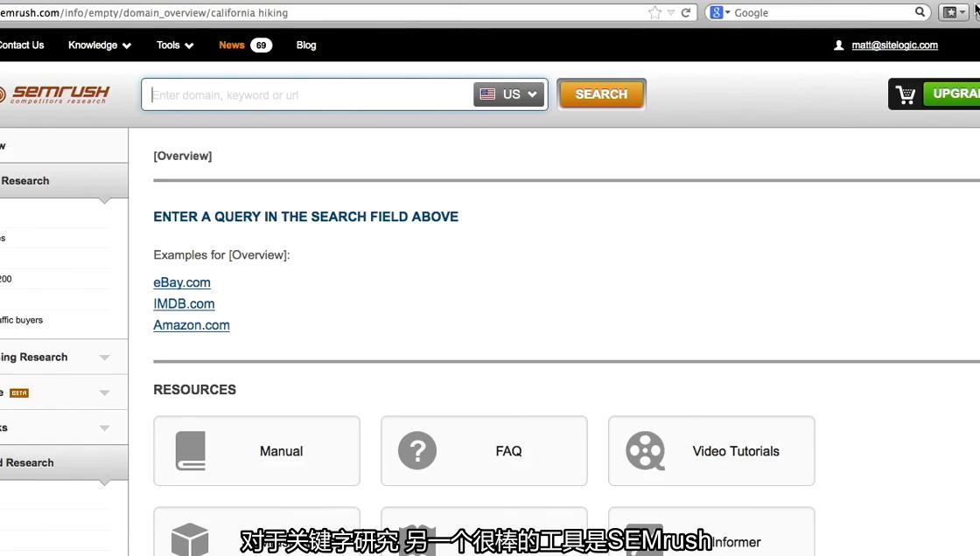Open the matt@sitelogic.com account link
This screenshot has width=980, height=556.
click(x=894, y=45)
